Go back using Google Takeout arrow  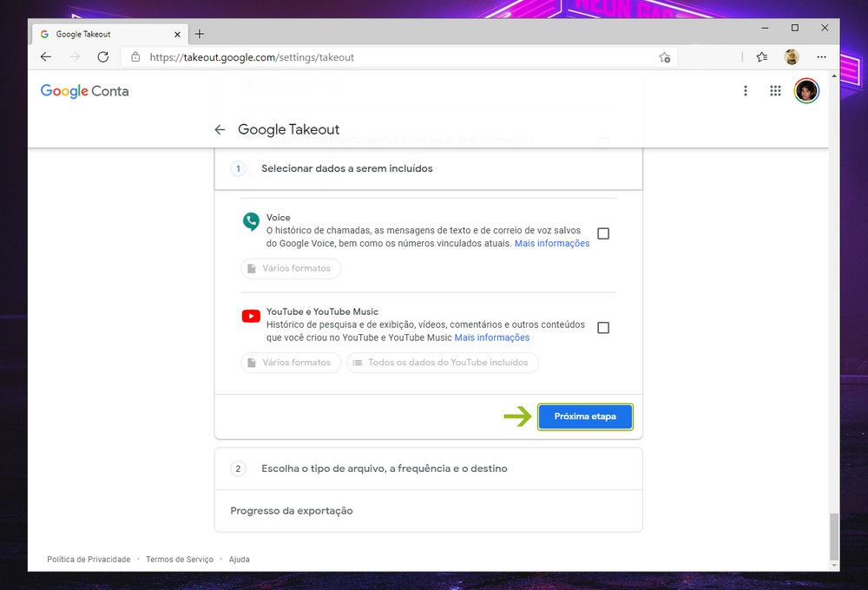220,129
